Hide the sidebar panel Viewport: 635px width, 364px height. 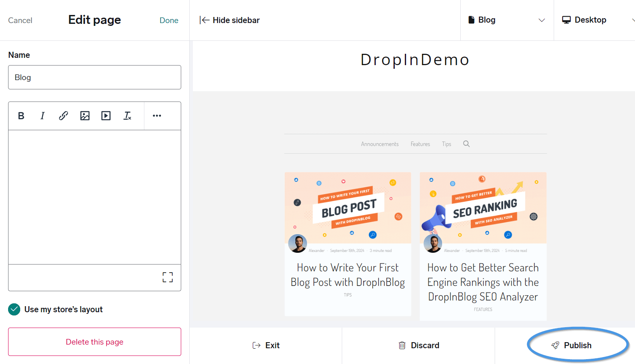(x=229, y=20)
